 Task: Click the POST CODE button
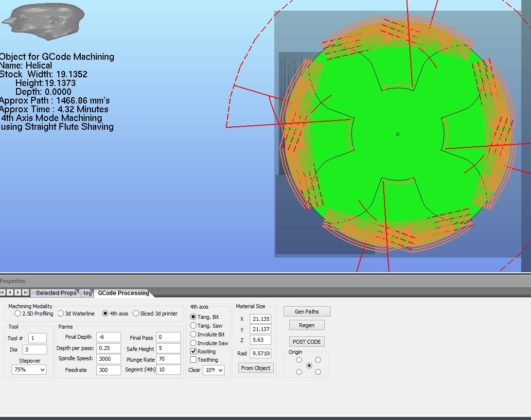click(x=306, y=342)
